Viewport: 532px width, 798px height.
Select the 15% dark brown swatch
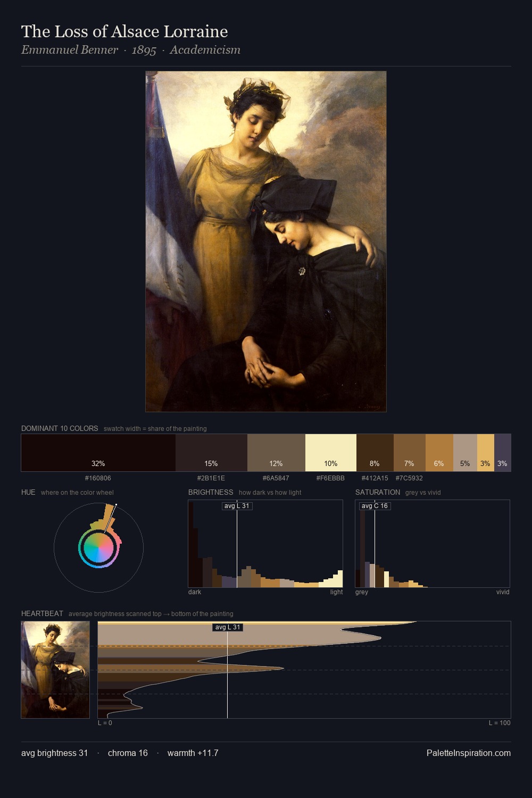pyautogui.click(x=211, y=453)
